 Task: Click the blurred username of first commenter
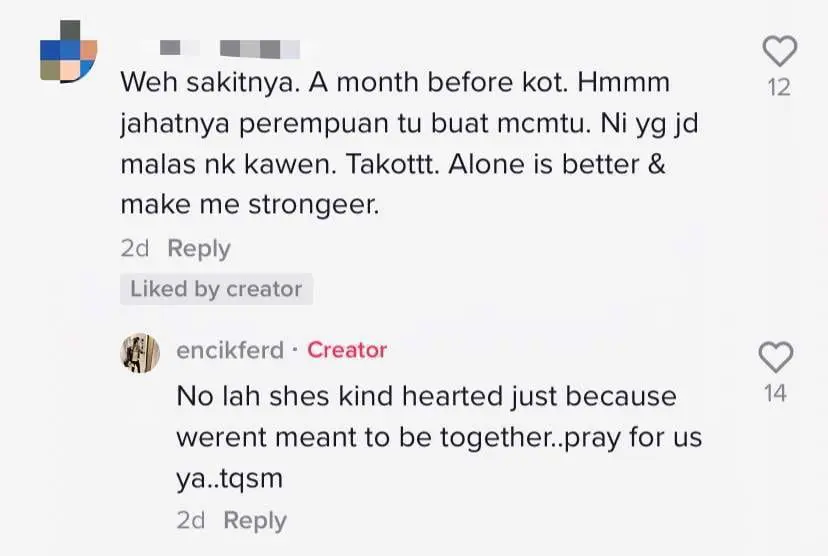click(x=229, y=47)
